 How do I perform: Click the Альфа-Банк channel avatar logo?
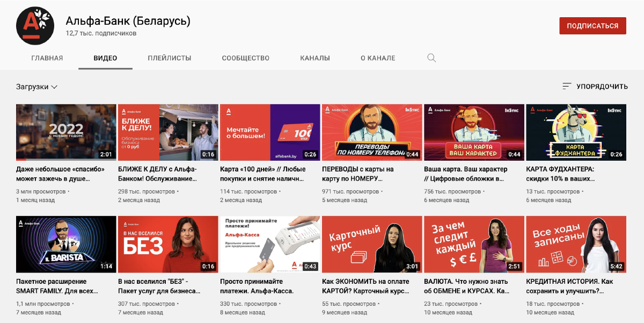tap(35, 25)
